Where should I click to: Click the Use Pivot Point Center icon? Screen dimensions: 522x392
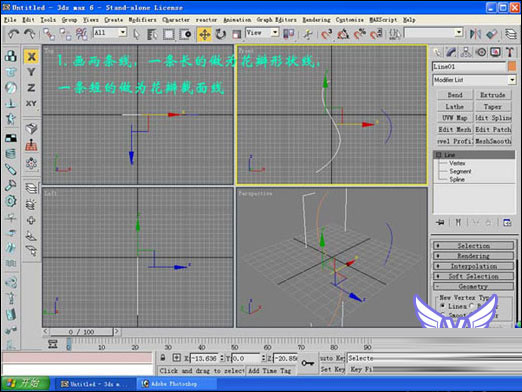point(288,34)
